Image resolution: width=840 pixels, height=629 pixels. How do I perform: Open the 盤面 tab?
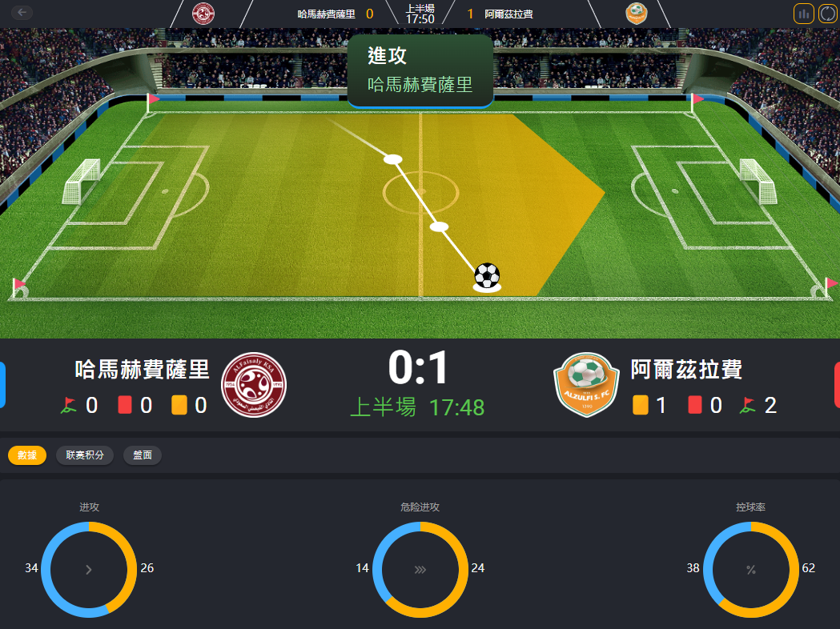tap(143, 455)
